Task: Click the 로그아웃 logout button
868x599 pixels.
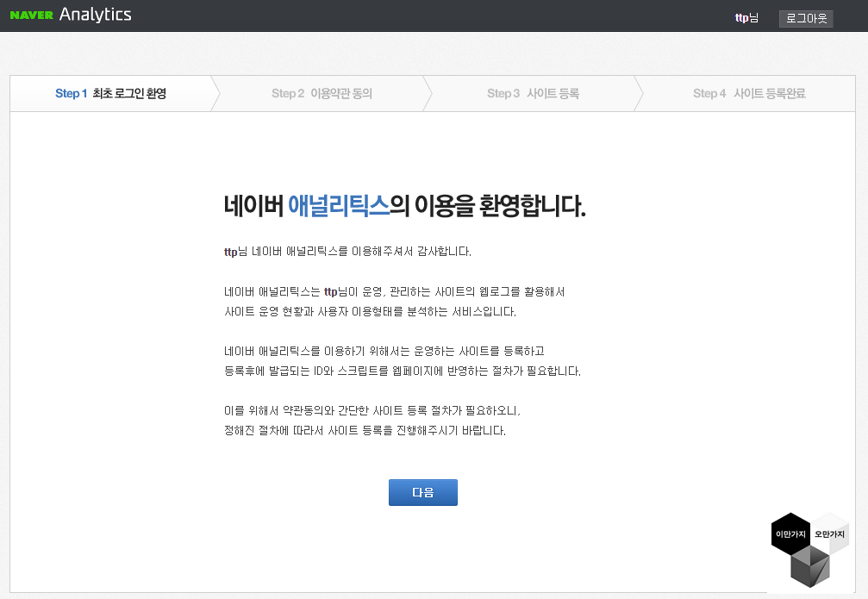Action: pos(806,18)
